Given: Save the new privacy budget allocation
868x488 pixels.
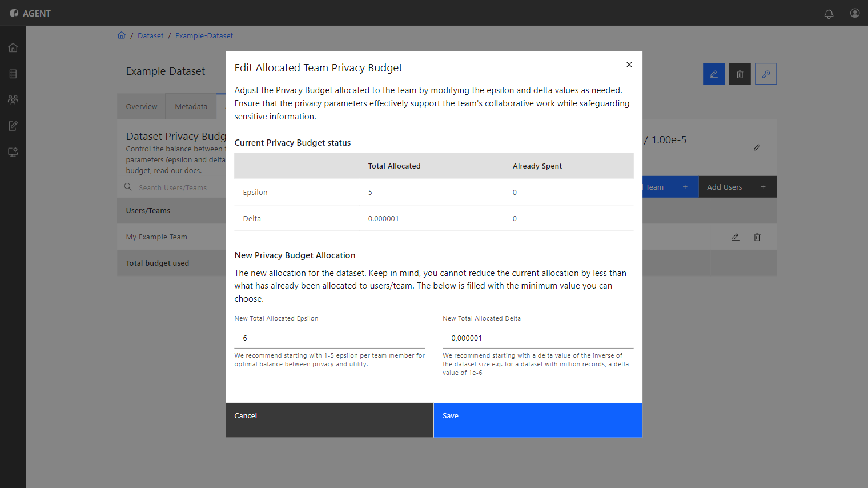Looking at the screenshot, I should point(538,420).
